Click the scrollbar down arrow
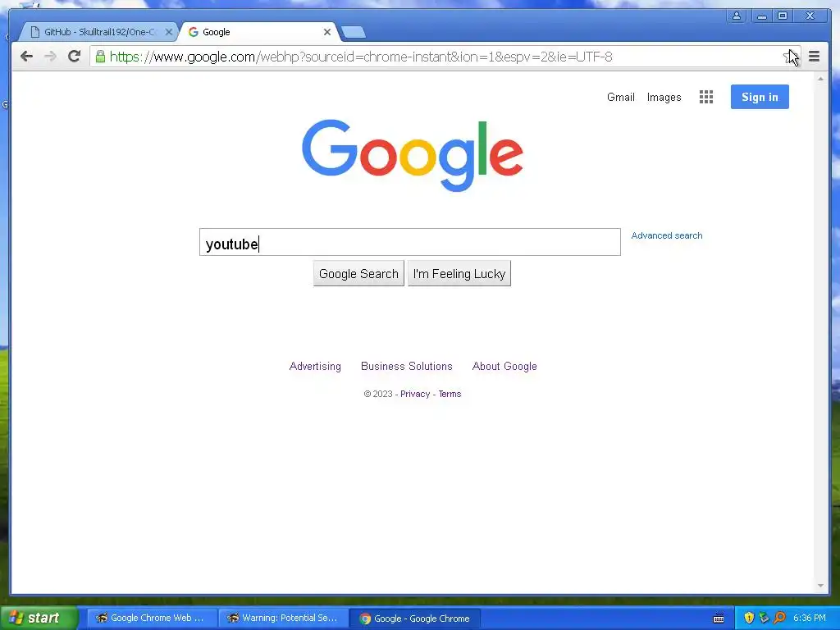Viewport: 840px width, 630px height. click(820, 586)
